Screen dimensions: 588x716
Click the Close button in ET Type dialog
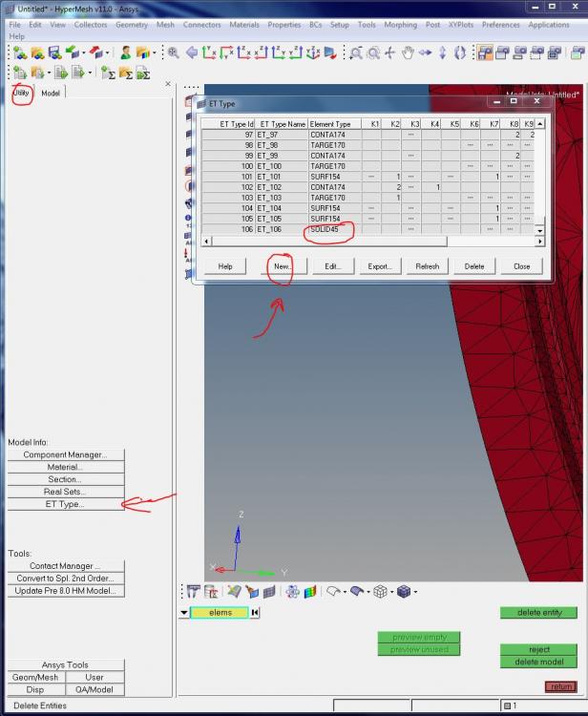click(521, 266)
